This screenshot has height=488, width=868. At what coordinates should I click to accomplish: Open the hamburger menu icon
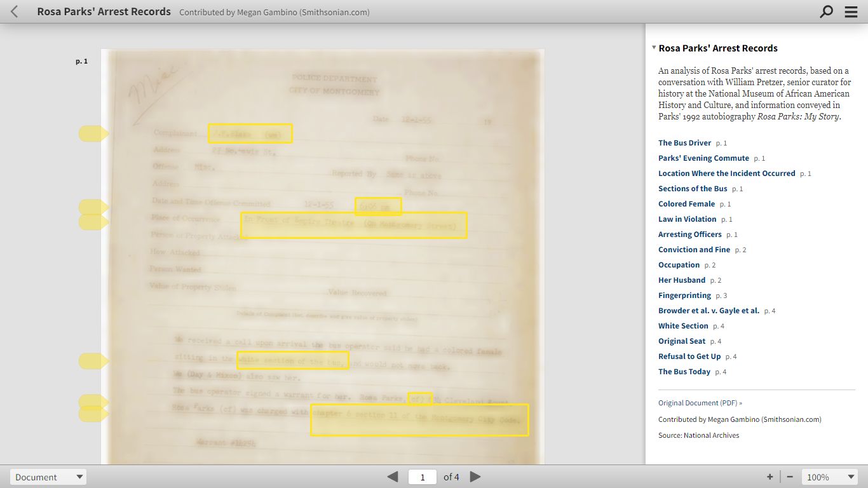coord(851,11)
